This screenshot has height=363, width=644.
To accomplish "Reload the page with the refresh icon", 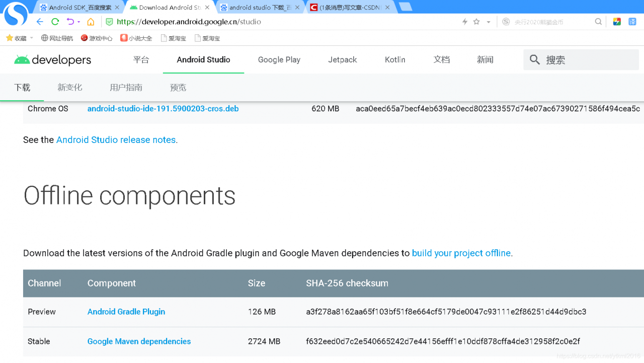I will (x=55, y=22).
